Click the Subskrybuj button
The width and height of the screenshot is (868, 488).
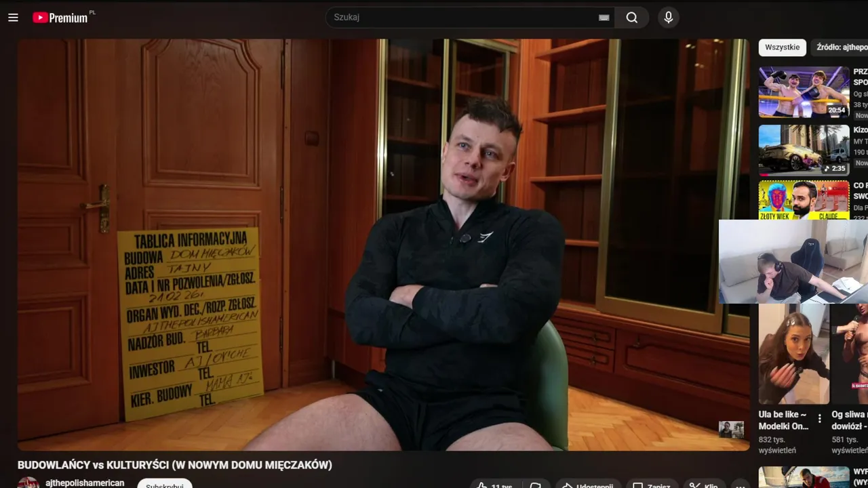[x=165, y=484]
